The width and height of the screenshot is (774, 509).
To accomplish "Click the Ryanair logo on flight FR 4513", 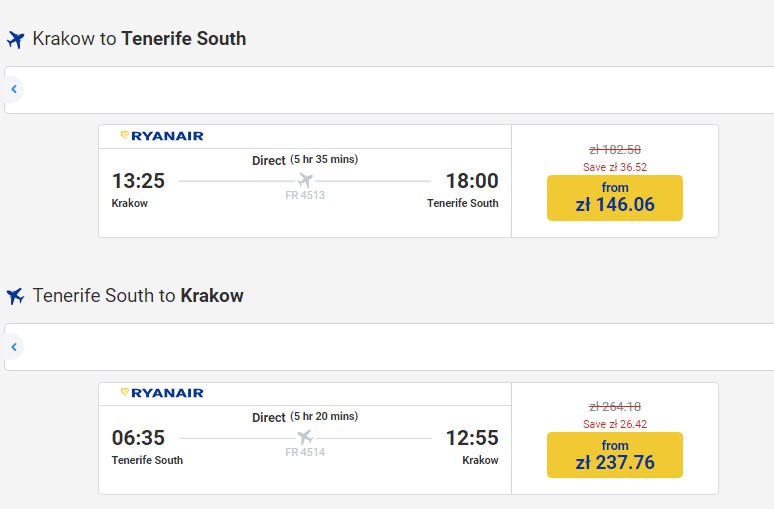I will (x=161, y=136).
